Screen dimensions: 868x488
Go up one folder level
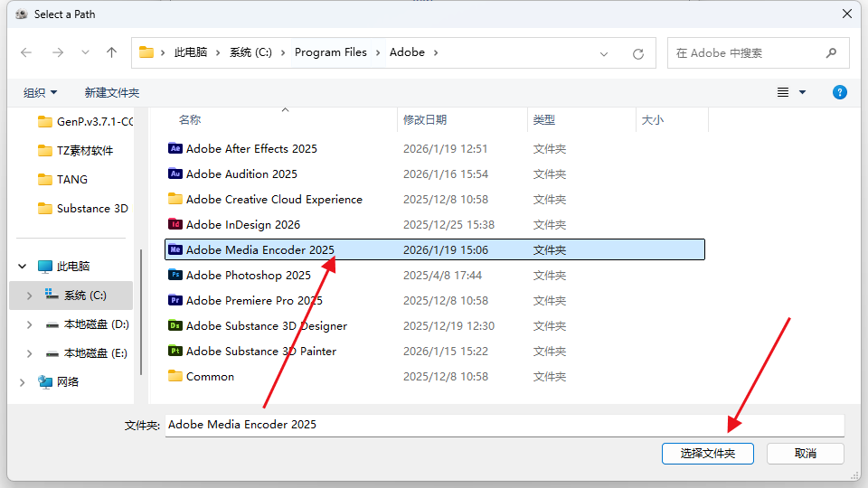click(111, 52)
